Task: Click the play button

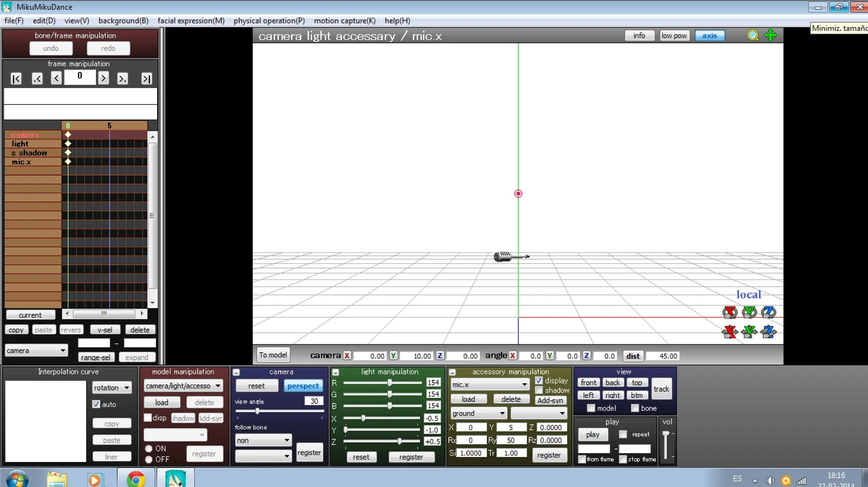Action: [x=593, y=434]
